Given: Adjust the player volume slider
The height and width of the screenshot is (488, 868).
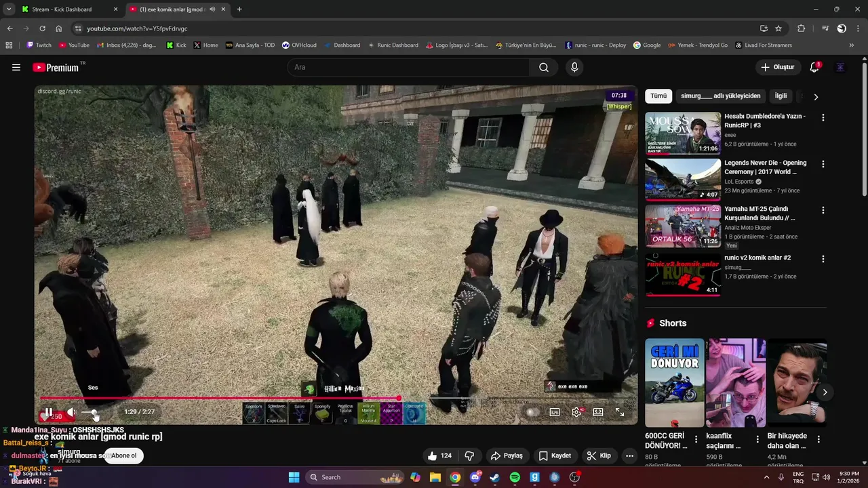Looking at the screenshot, I should coord(90,412).
